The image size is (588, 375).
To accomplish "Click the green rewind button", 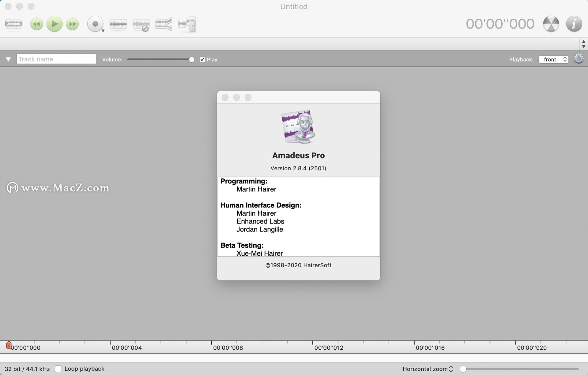I will coord(37,24).
